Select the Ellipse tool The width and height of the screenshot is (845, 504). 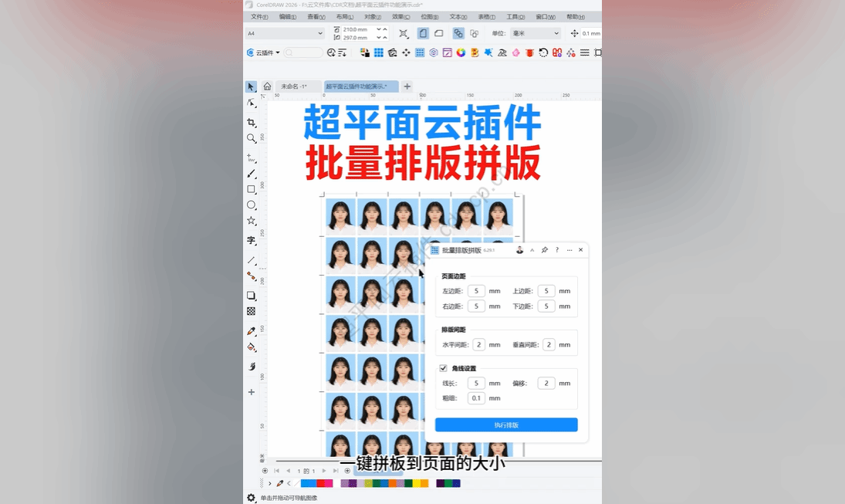coord(251,205)
